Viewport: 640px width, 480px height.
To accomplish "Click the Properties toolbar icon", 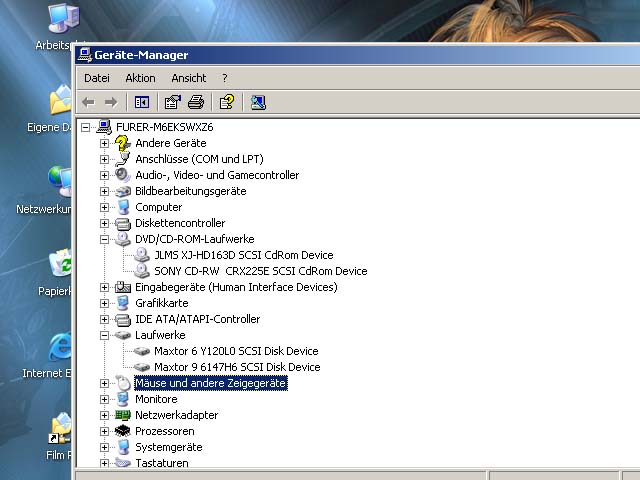I will pyautogui.click(x=172, y=102).
